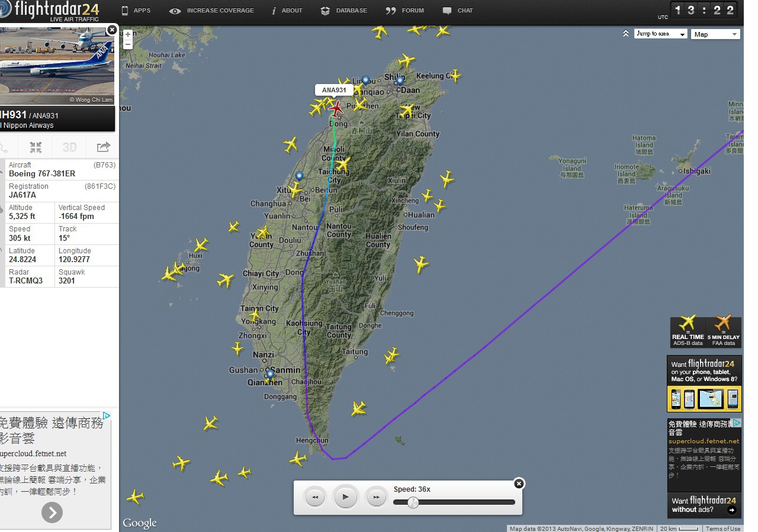The height and width of the screenshot is (532, 758).
Task: Open the supercloud.fetnet.net ad link on right
Action: (x=704, y=441)
